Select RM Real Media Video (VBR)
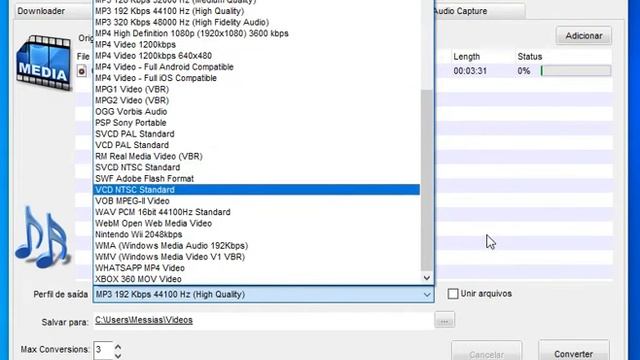The height and width of the screenshot is (360, 640). [x=256, y=156]
